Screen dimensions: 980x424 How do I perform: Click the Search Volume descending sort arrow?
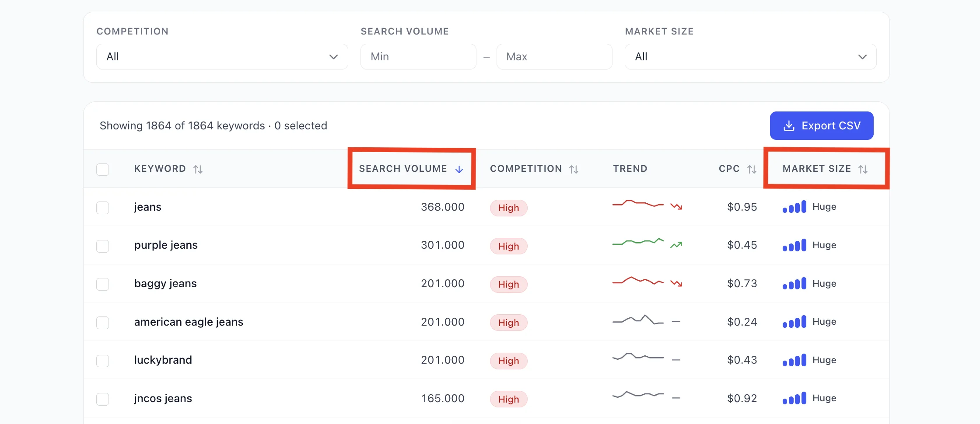pyautogui.click(x=459, y=169)
